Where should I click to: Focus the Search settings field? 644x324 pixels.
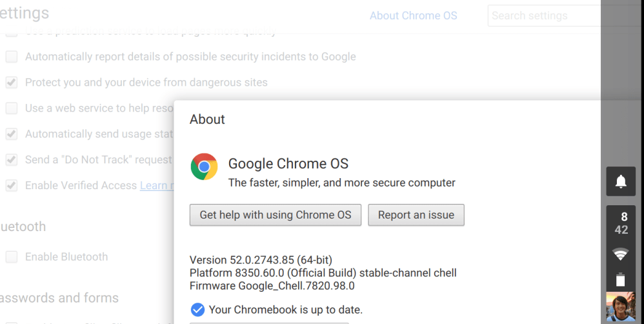542,15
